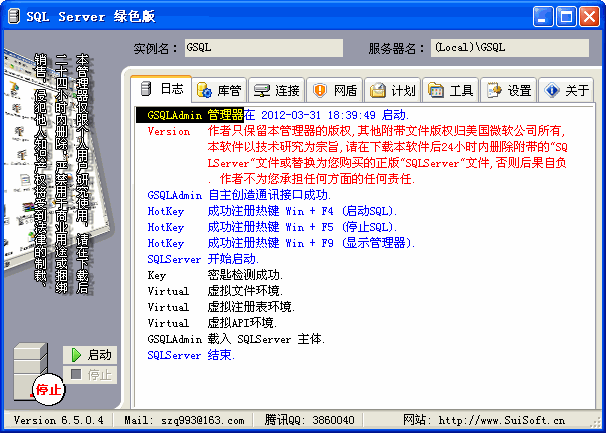The image size is (606, 433).
Task: Minimize the SQL Server 绿色版 window
Action: point(541,16)
